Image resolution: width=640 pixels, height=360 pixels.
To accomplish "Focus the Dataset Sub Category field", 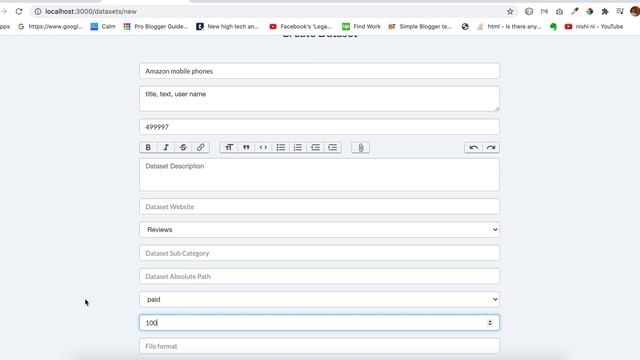I will coord(319,253).
